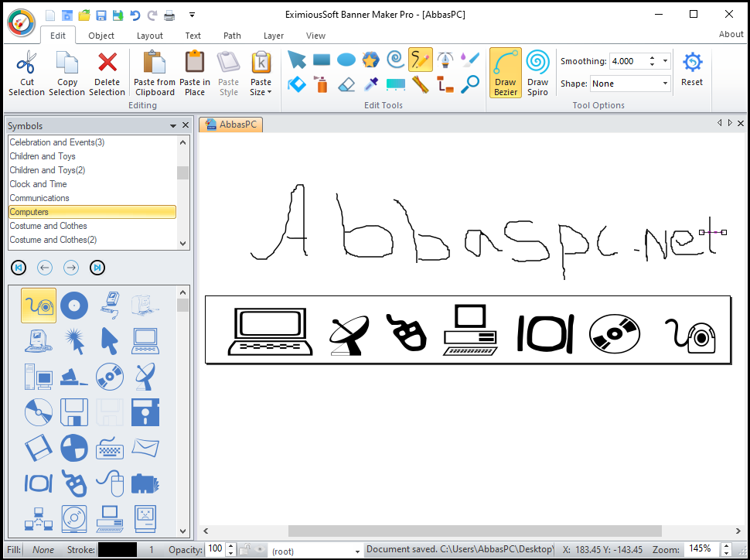The width and height of the screenshot is (750, 560).
Task: Switch to the AbbasPC document tab
Action: pyautogui.click(x=231, y=125)
